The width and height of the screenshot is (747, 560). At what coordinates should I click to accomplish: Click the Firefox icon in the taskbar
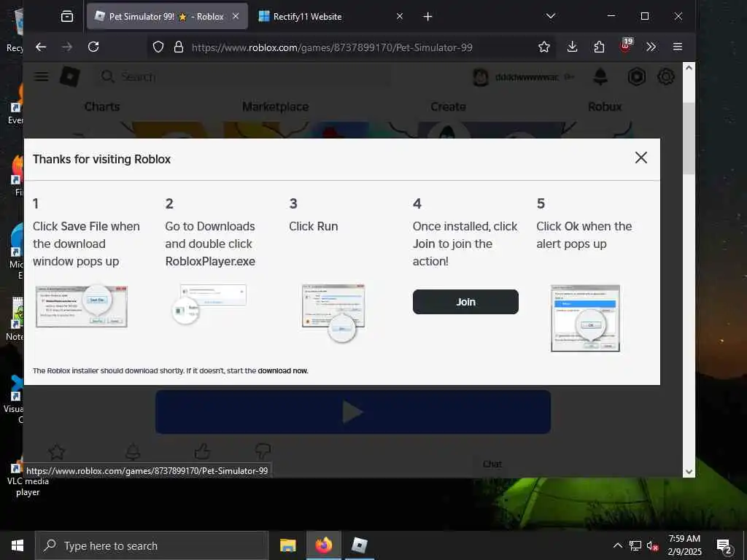(x=323, y=545)
